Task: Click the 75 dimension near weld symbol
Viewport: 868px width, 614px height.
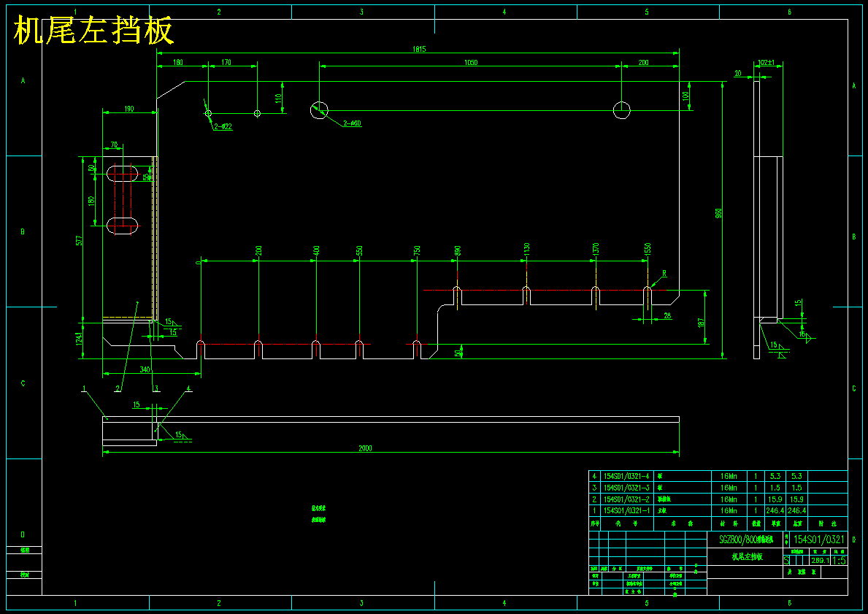Action: (x=172, y=332)
